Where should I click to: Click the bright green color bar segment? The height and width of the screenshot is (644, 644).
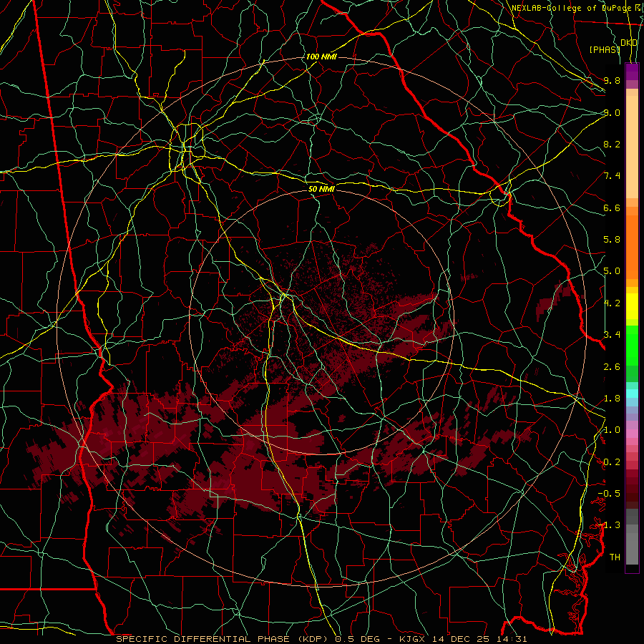click(x=632, y=345)
